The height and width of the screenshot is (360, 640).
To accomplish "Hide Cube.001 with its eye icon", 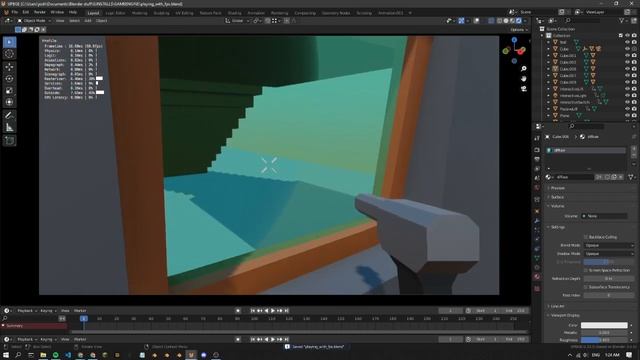I will point(627,56).
